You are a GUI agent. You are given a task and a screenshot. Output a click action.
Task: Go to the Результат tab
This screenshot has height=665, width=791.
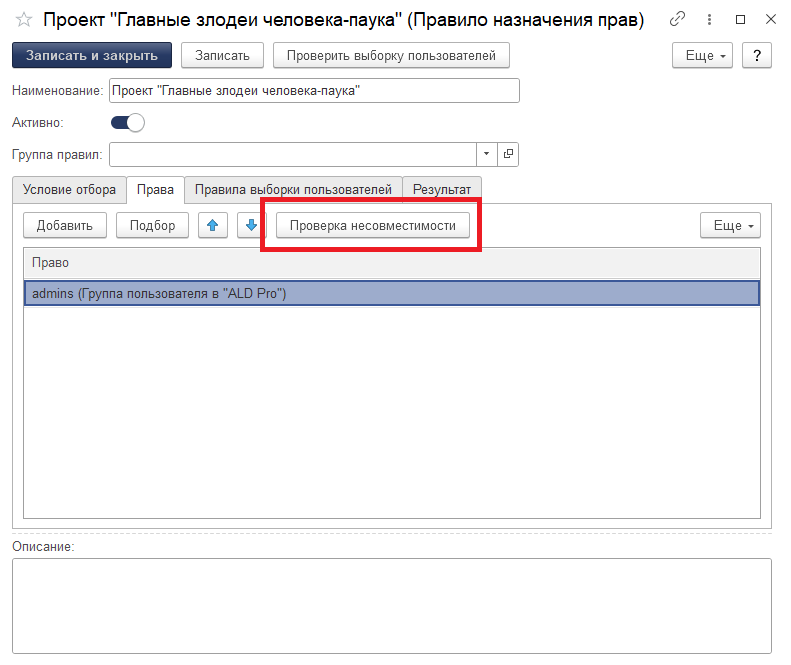442,190
